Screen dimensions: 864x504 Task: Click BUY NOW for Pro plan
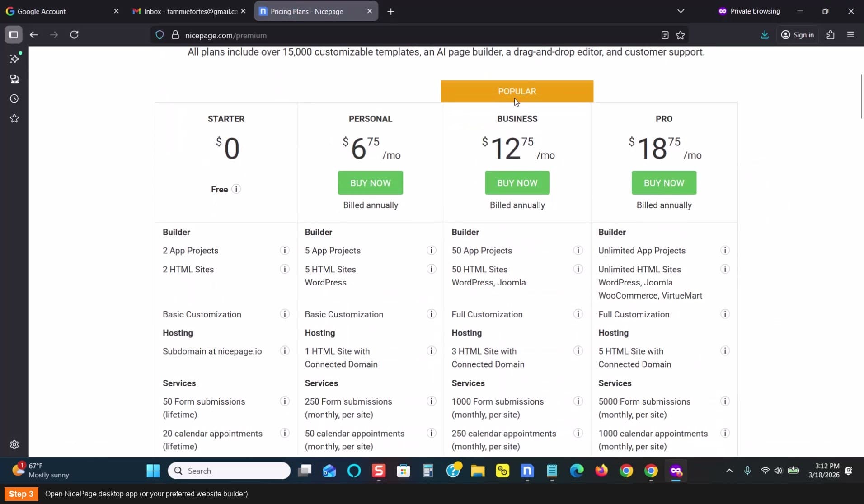(x=664, y=182)
